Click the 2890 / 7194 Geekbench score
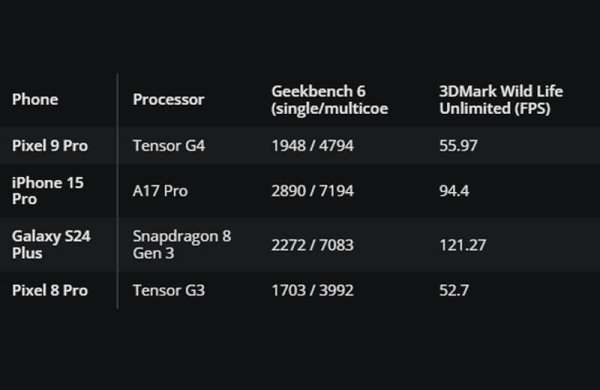This screenshot has width=600, height=390. [313, 191]
